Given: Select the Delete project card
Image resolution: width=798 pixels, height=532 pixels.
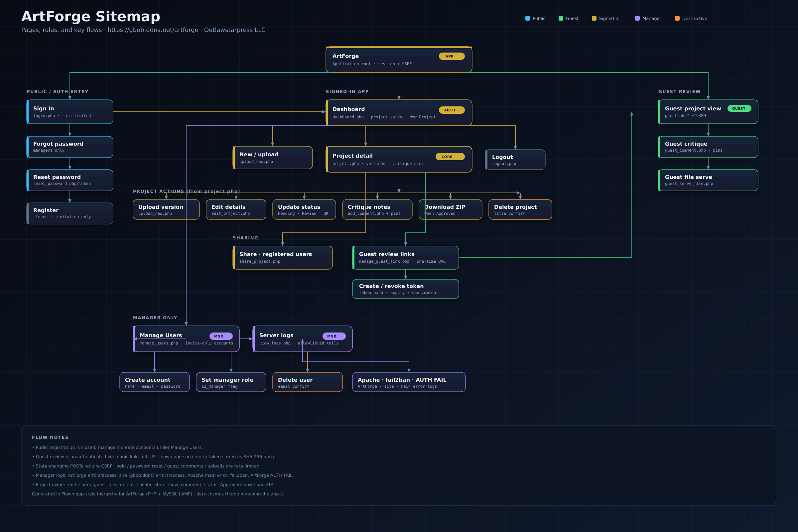Looking at the screenshot, I should pos(520,209).
